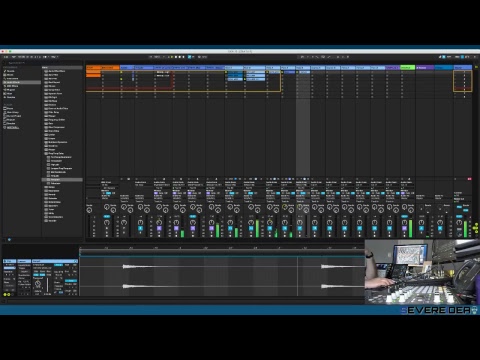Click the Sample box title bar
Viewport: 480px width, 360px height.
tap(55, 261)
